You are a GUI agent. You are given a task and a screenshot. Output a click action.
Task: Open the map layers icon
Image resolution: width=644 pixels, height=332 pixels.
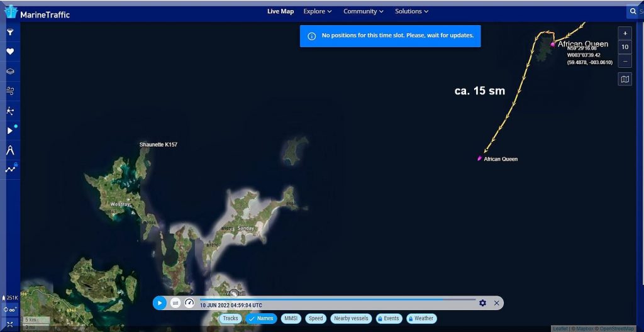click(10, 72)
